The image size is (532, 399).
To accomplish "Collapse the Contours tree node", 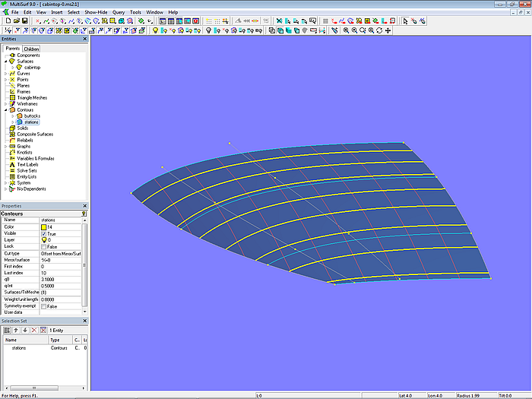I will [5, 109].
